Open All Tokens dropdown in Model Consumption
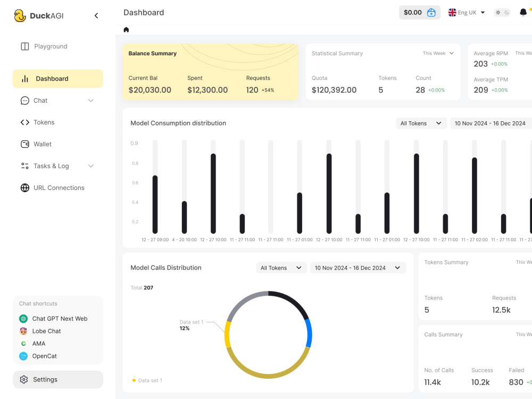 421,123
